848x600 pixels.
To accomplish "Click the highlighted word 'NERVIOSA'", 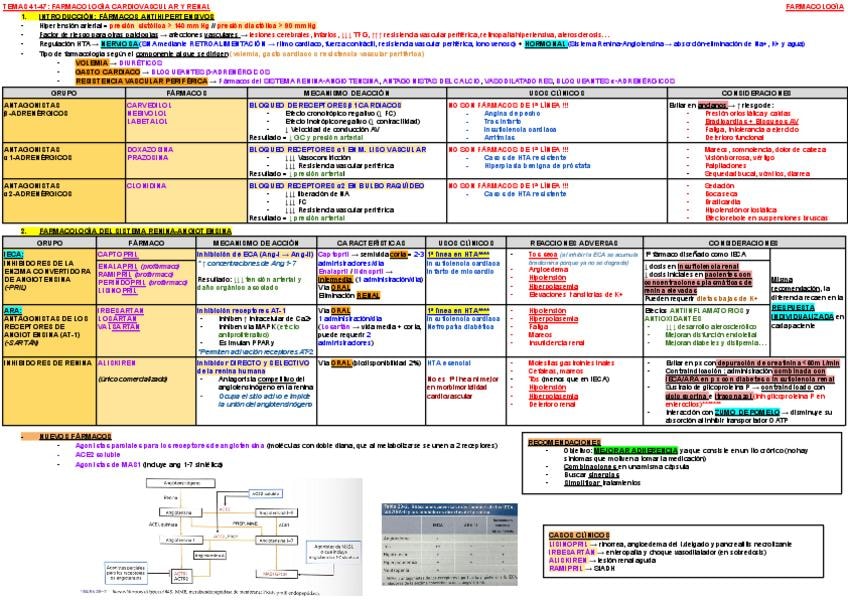I will click(x=120, y=44).
